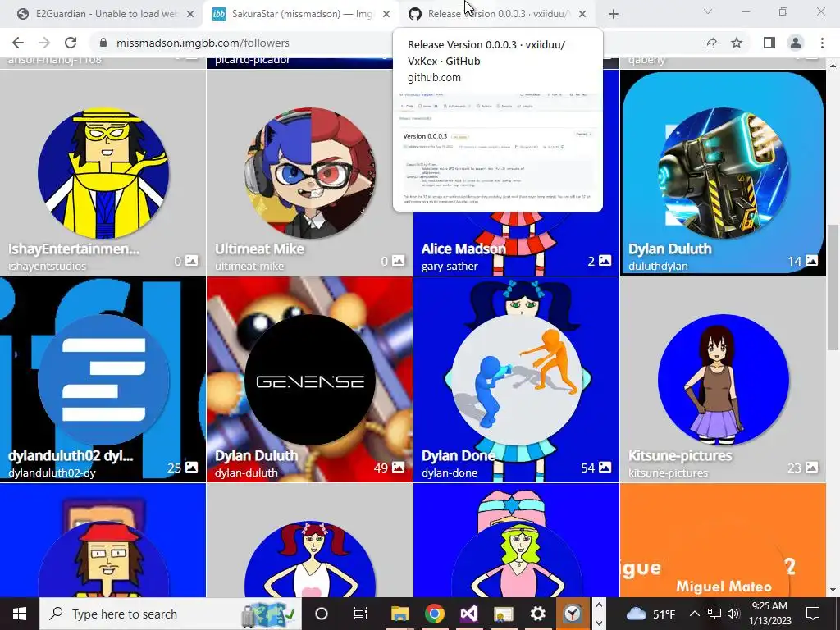Open the tab search chevron
Viewport: 840px width, 630px height.
(708, 11)
